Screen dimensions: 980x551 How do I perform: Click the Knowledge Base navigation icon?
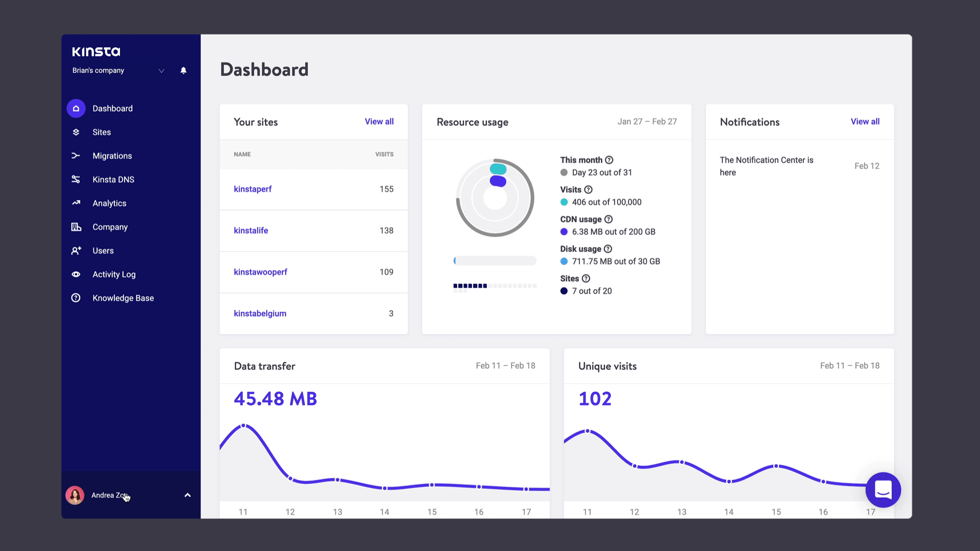76,297
